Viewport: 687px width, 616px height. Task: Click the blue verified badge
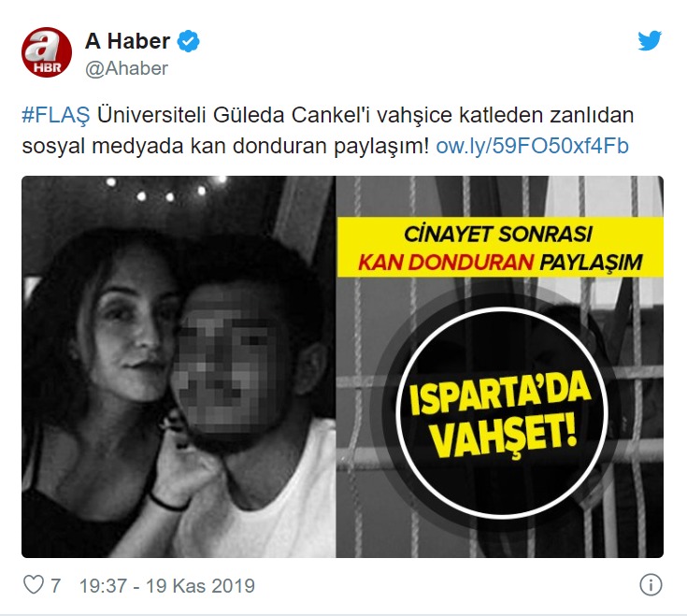tap(189, 41)
